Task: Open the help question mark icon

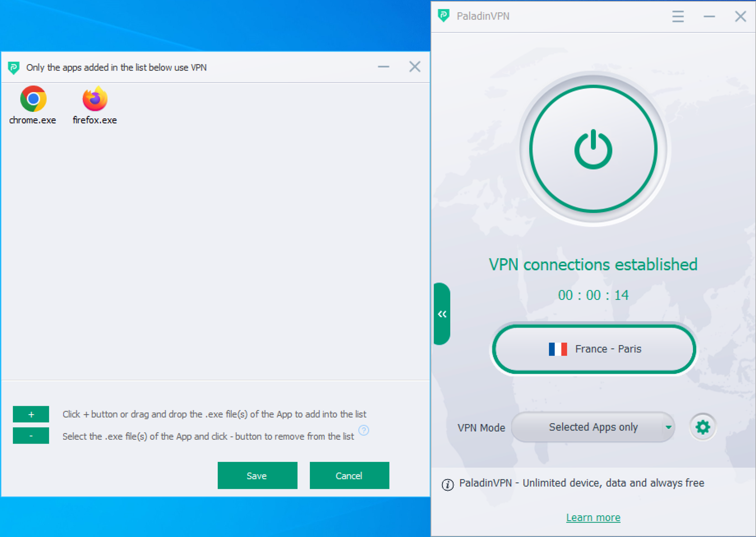Action: pos(364,430)
